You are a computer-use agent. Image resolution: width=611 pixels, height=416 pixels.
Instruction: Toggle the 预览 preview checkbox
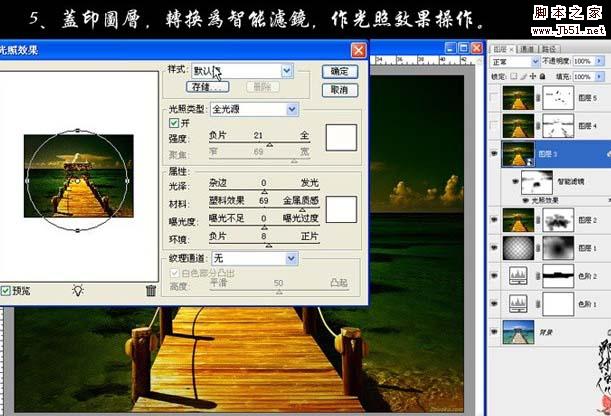pos(5,291)
